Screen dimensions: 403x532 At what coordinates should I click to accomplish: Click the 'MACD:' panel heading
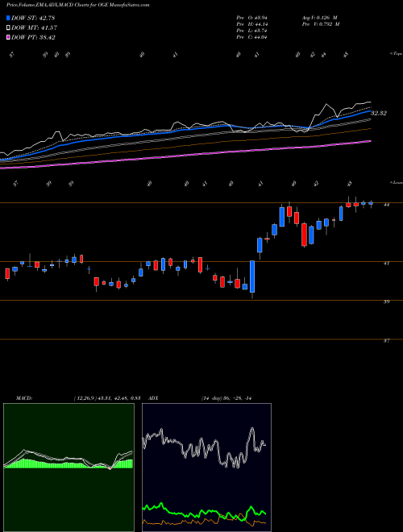(x=24, y=398)
